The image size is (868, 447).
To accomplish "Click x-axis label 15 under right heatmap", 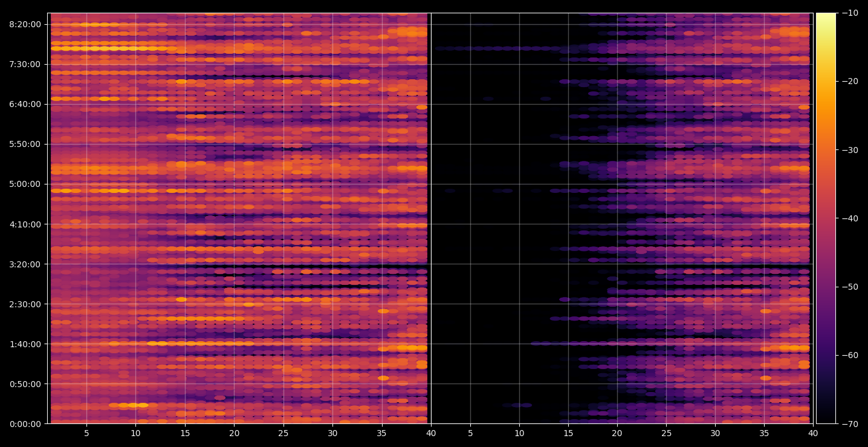I will click(x=568, y=433).
